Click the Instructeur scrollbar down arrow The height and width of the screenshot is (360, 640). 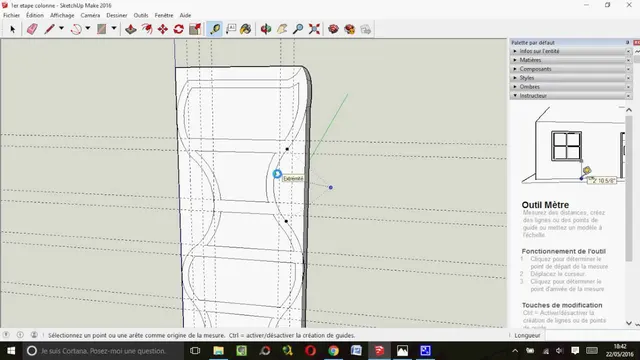[x=629, y=323]
